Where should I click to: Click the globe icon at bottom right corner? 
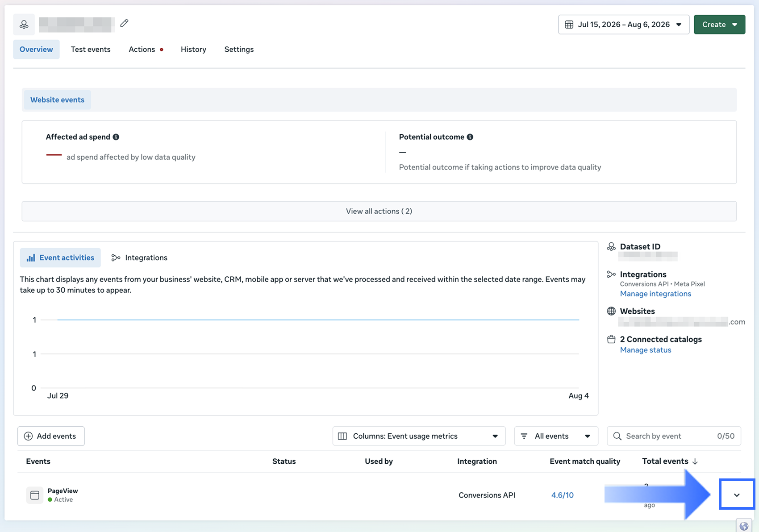744,526
